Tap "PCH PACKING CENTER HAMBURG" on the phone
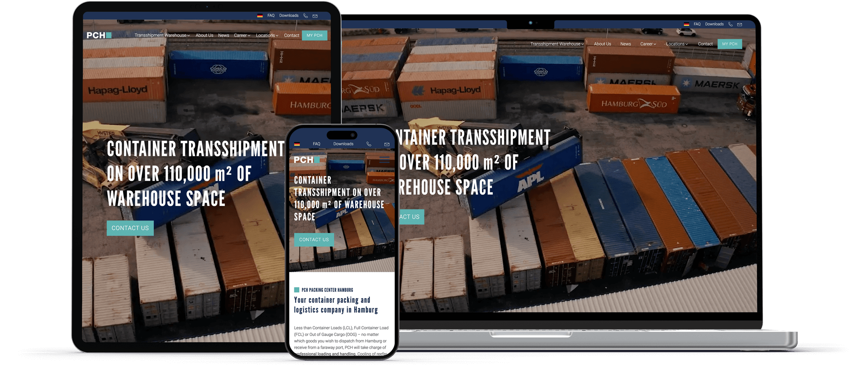This screenshot has width=868, height=368. [x=327, y=290]
